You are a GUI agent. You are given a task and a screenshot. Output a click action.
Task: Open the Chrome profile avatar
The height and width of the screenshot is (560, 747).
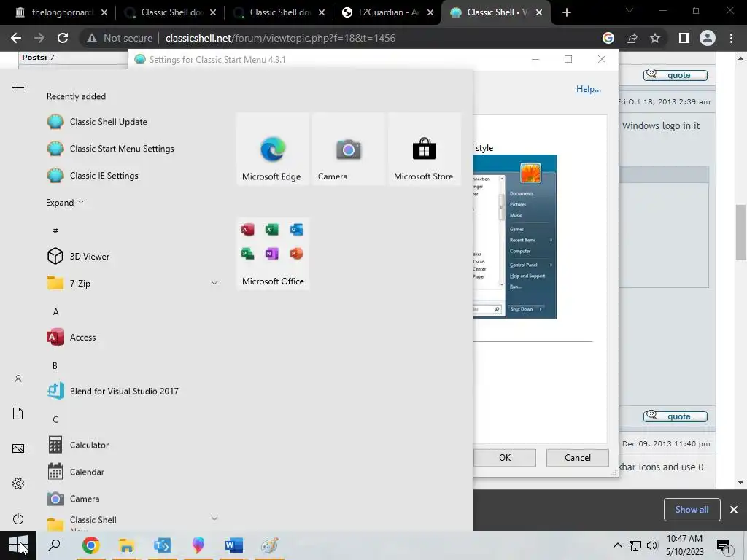point(708,38)
